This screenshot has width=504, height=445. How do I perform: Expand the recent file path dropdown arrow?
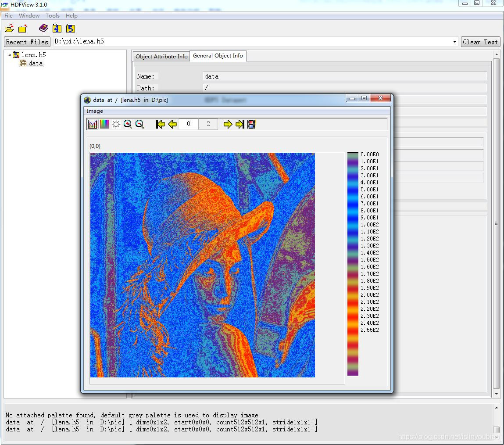454,42
